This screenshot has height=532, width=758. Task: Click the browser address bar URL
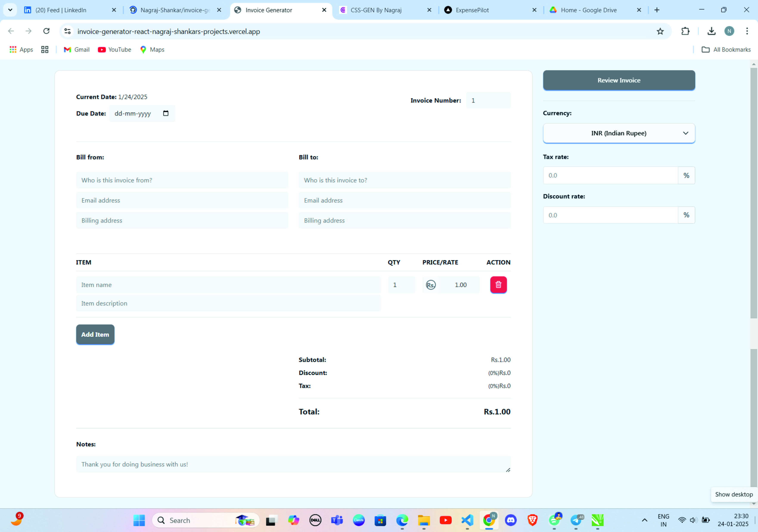(x=168, y=31)
